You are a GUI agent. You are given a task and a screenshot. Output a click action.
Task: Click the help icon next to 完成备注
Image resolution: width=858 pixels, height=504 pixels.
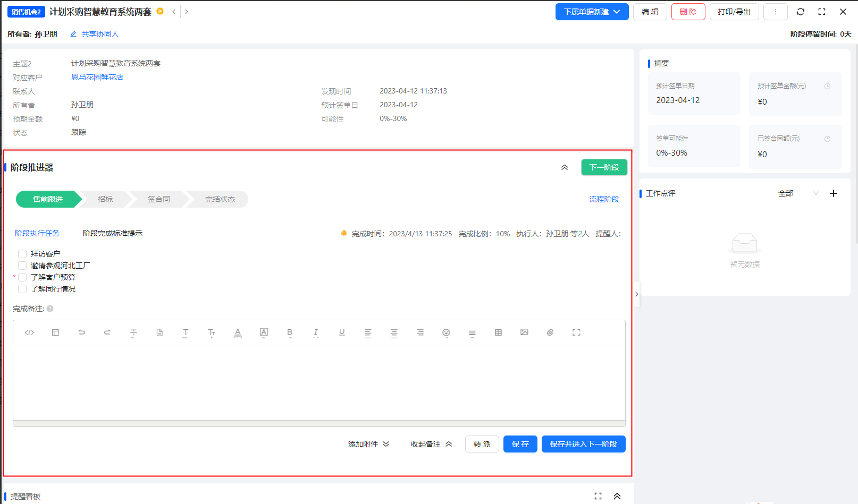coord(50,309)
